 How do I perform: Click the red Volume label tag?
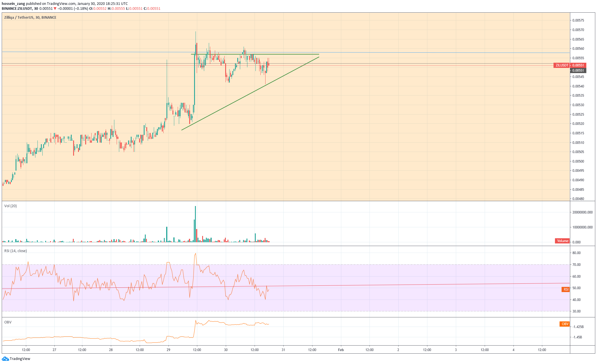coord(562,241)
